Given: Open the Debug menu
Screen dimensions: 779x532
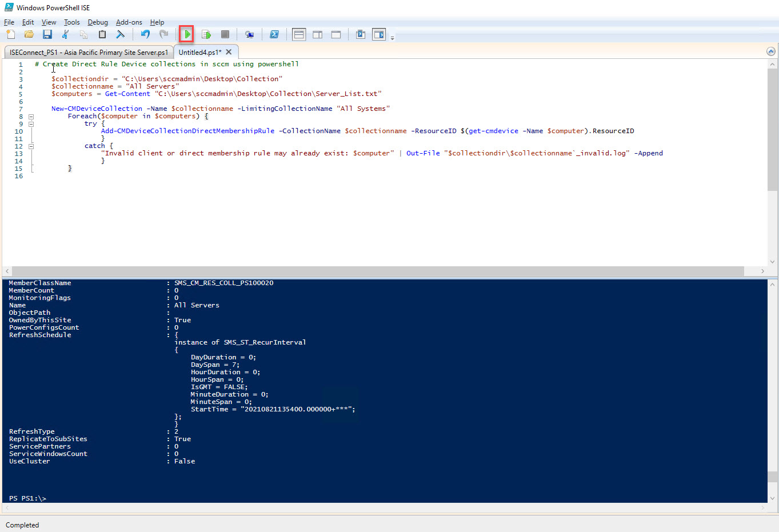Looking at the screenshot, I should tap(98, 22).
